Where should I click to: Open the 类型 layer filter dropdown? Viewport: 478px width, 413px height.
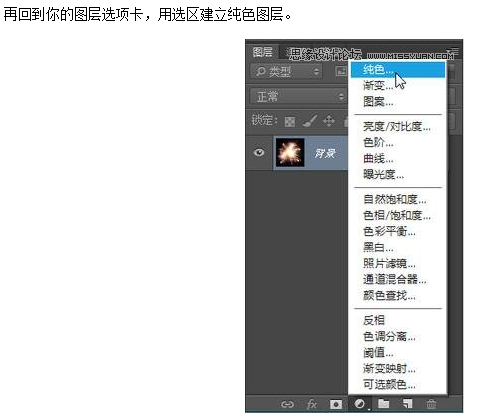tap(286, 71)
